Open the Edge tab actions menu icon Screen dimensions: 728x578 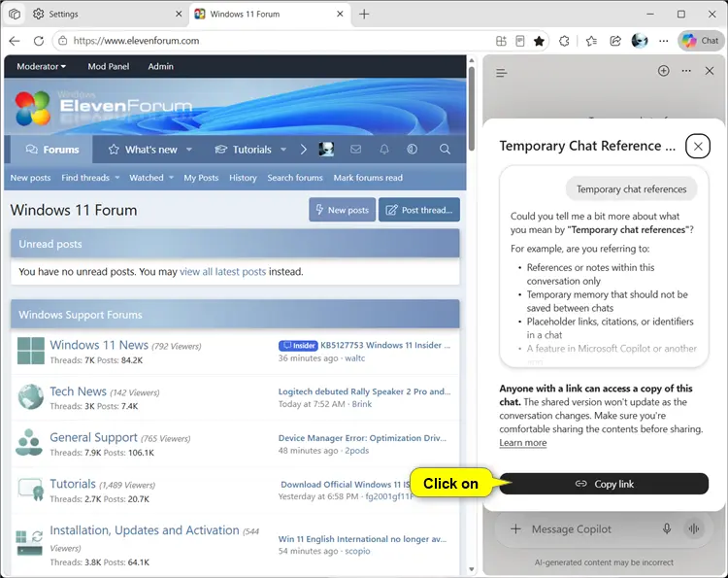(x=15, y=14)
